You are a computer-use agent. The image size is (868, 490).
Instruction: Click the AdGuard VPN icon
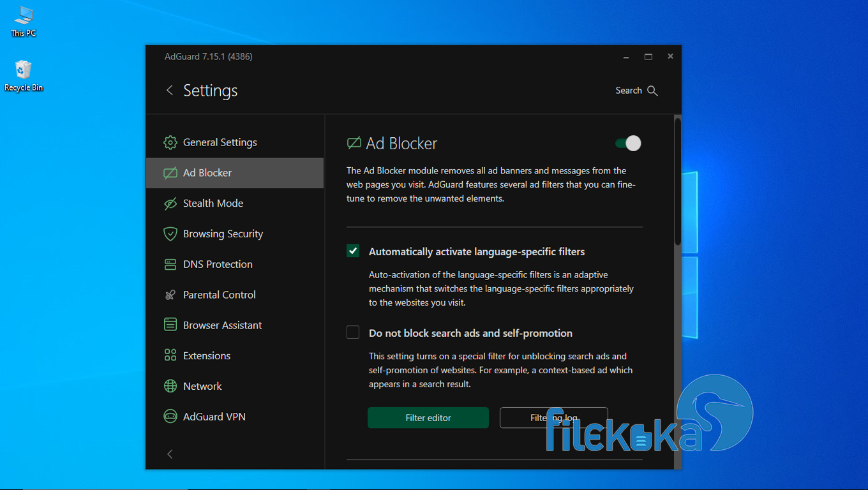coord(170,417)
